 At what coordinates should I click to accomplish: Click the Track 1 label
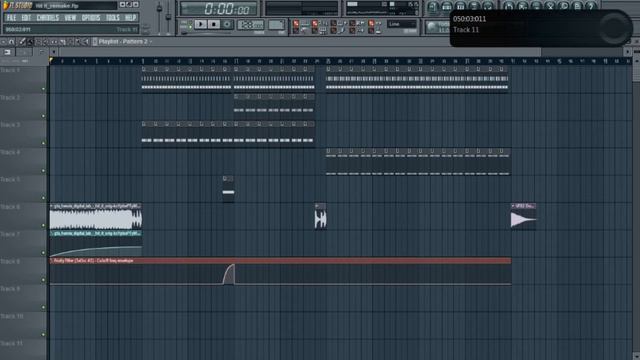click(x=10, y=70)
